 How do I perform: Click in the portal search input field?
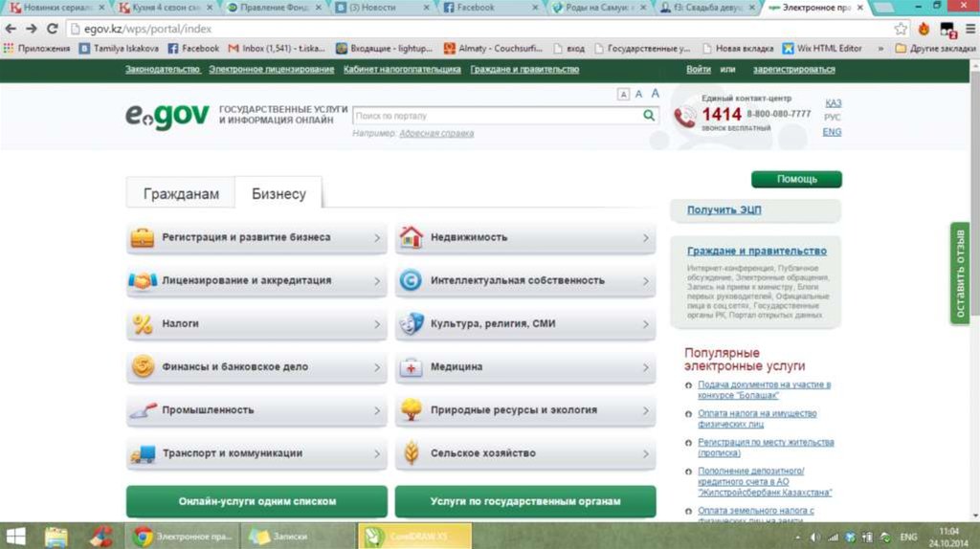pos(496,116)
